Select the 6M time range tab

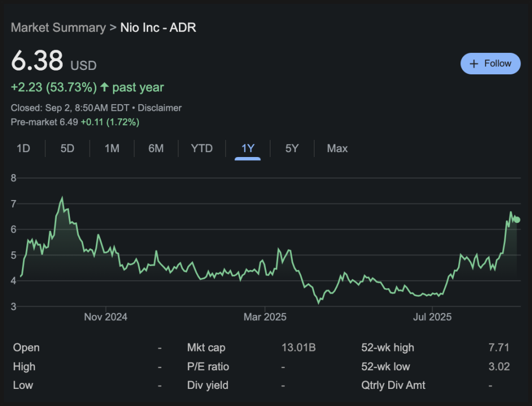156,148
